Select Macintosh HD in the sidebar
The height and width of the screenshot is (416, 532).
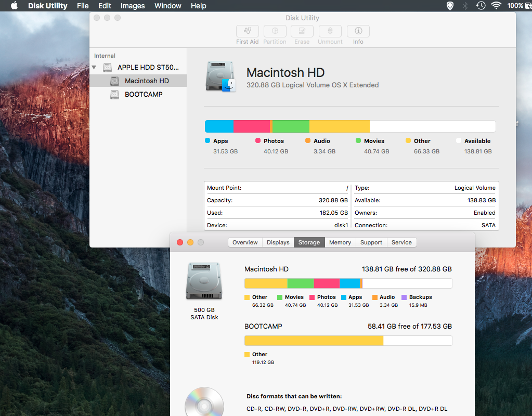pyautogui.click(x=138, y=81)
